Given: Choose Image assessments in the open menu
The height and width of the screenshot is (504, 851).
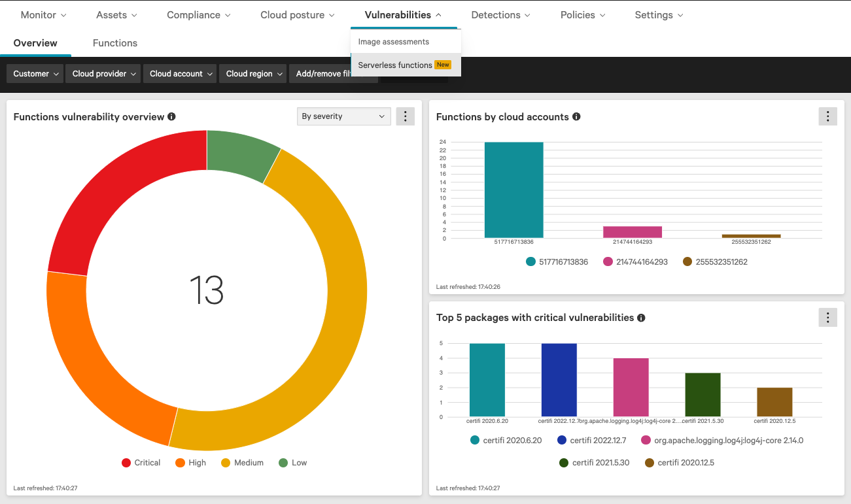Looking at the screenshot, I should [394, 41].
